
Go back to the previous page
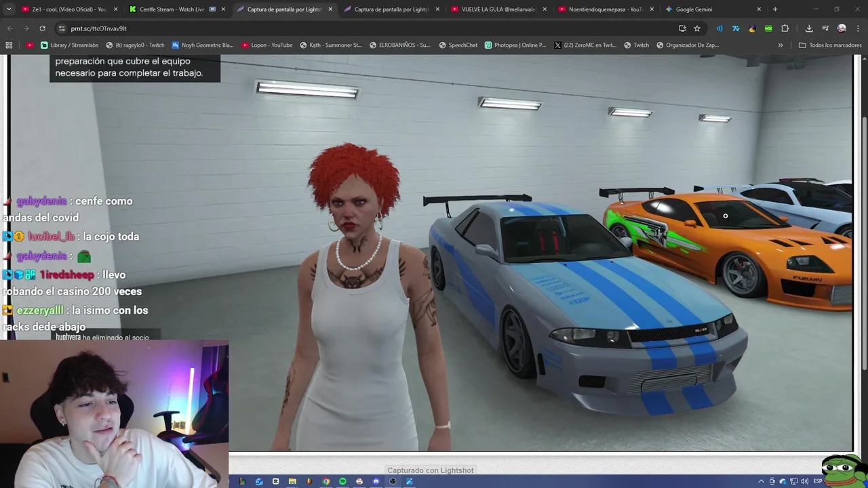[9, 28]
